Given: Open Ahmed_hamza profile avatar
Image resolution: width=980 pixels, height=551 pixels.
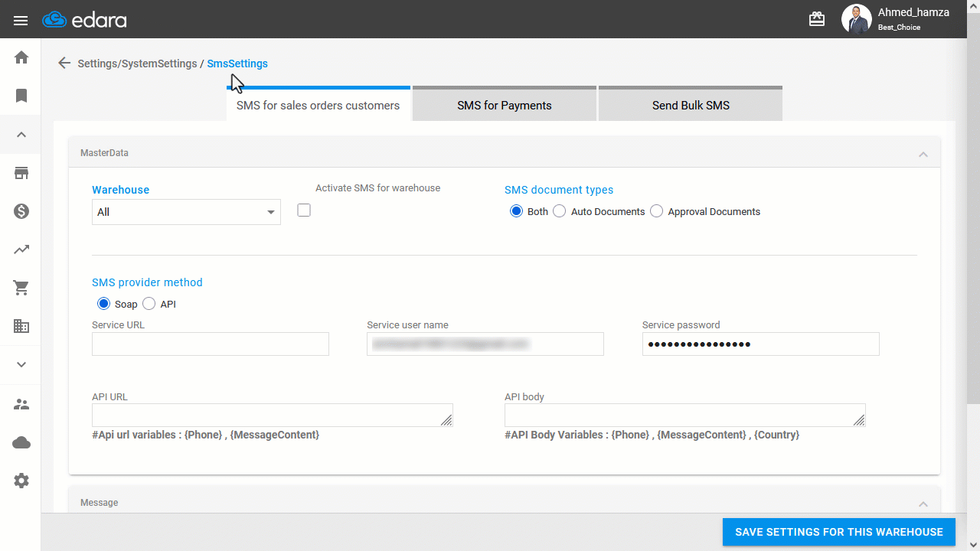Looking at the screenshot, I should (856, 19).
